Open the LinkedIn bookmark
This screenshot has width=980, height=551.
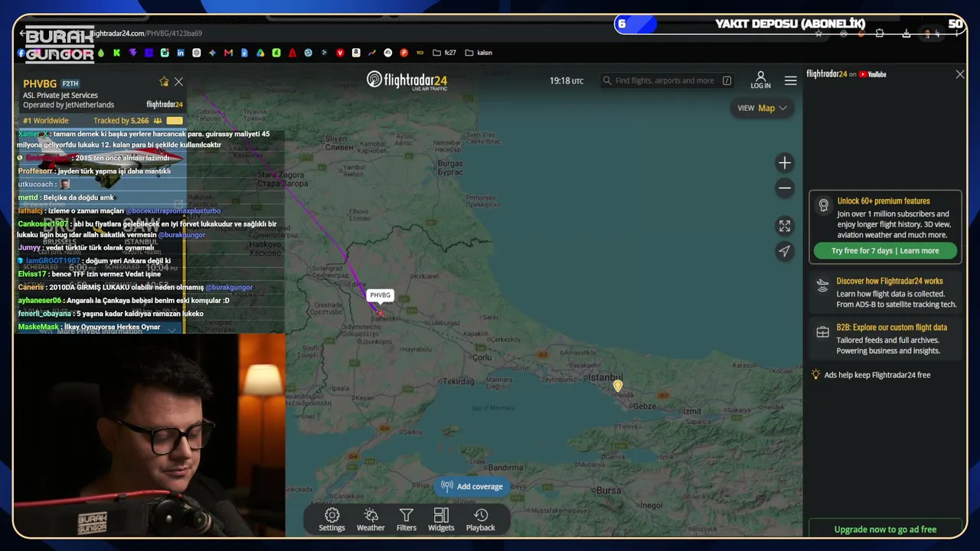pyautogui.click(x=181, y=53)
